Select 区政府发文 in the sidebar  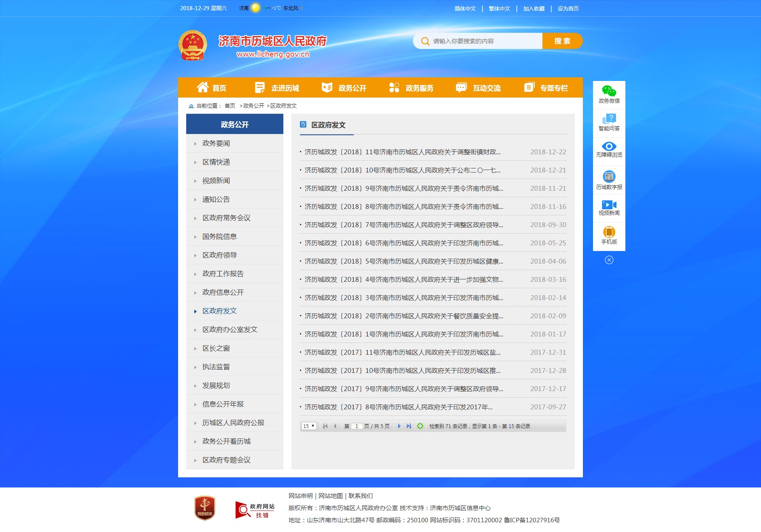coord(235,311)
